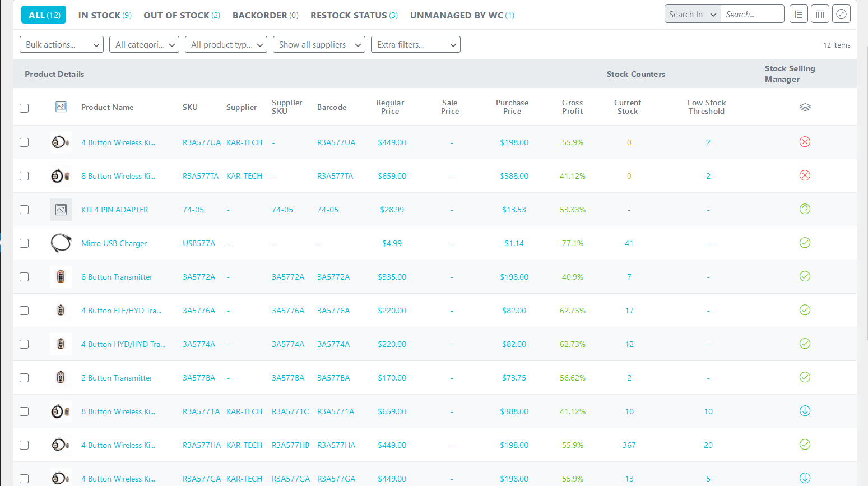This screenshot has height=486, width=868.
Task: Click the full screen expand icon
Action: click(841, 14)
